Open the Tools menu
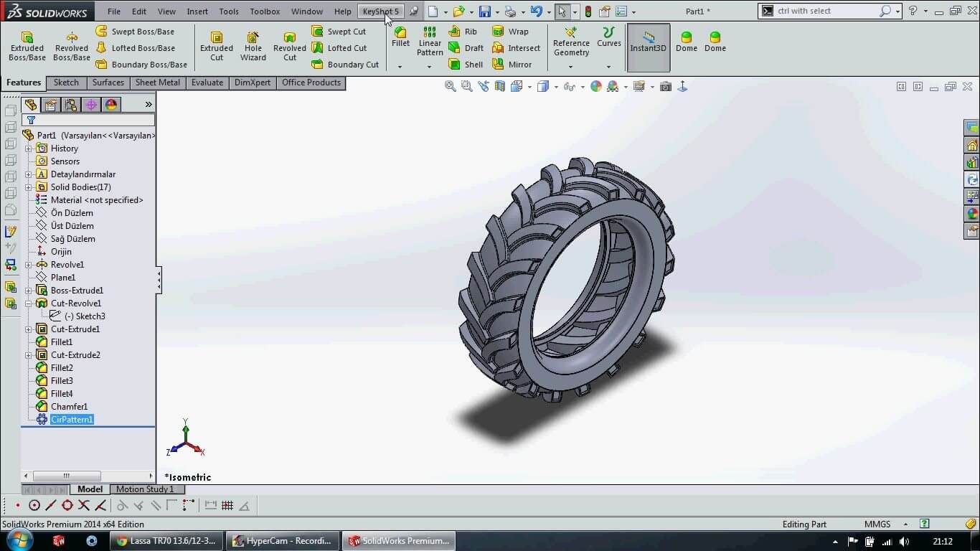This screenshot has height=551, width=980. click(x=229, y=11)
